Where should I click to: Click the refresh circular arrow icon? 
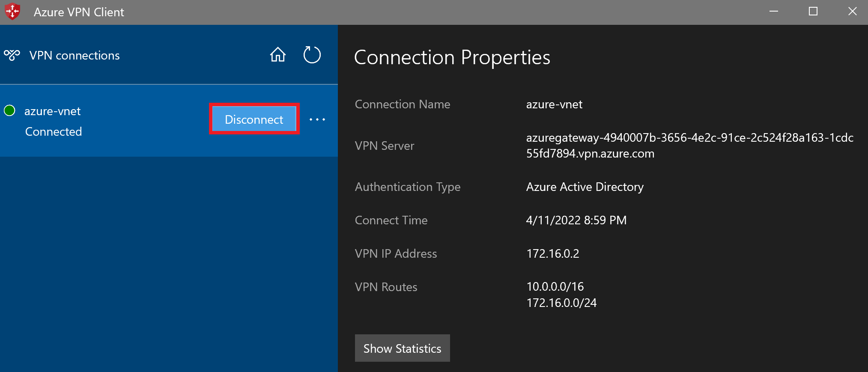(312, 55)
